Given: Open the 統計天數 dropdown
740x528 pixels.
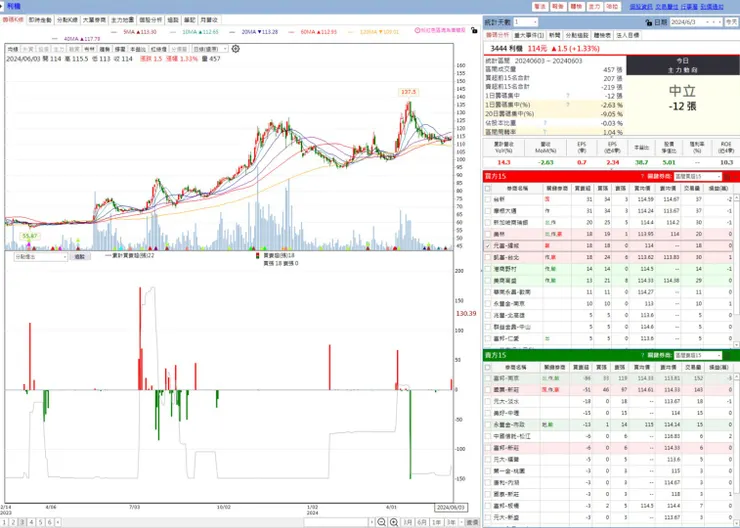Looking at the screenshot, I should [x=525, y=22].
